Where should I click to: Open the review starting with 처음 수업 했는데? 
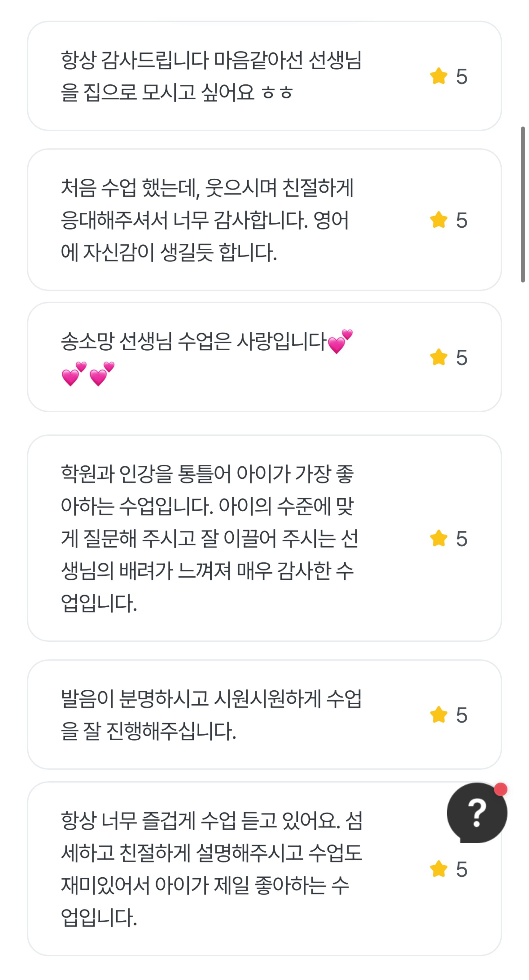coord(207,220)
